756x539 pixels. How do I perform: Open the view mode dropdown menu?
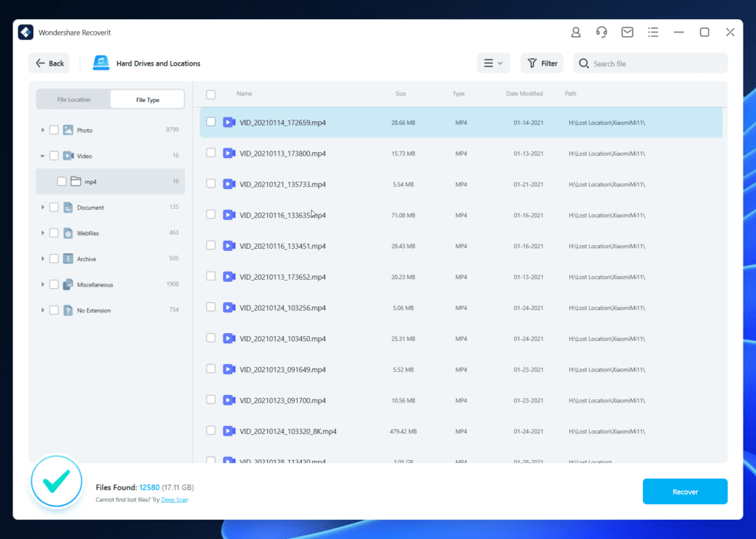point(492,63)
